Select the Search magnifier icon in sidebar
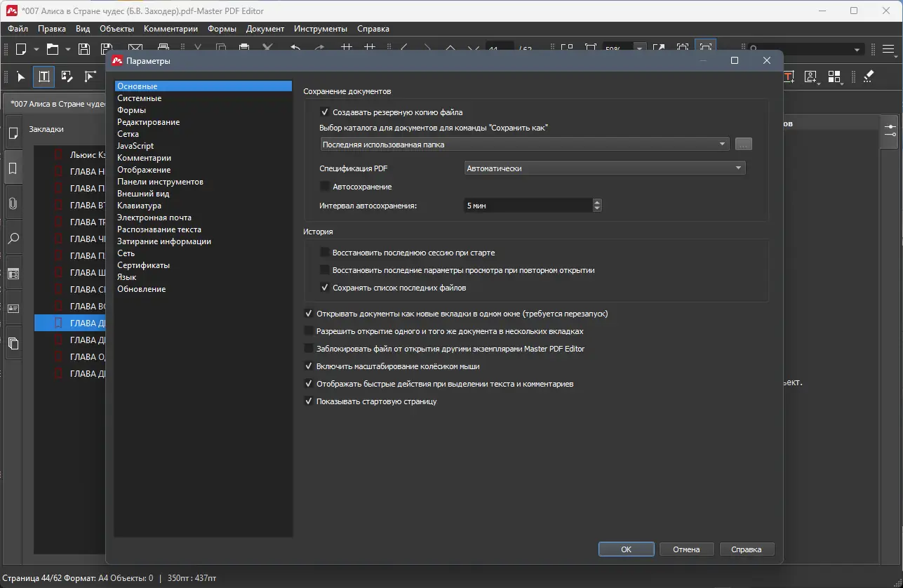This screenshot has width=903, height=588. (x=13, y=238)
